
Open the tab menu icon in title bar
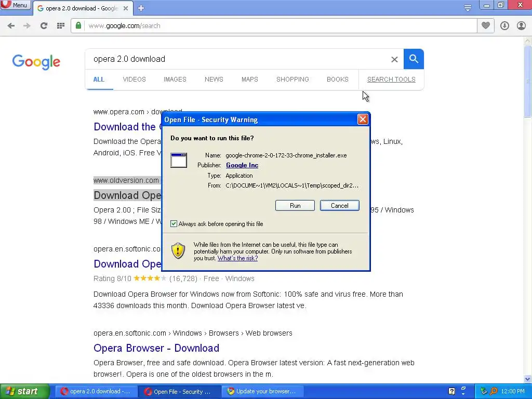pos(468,8)
